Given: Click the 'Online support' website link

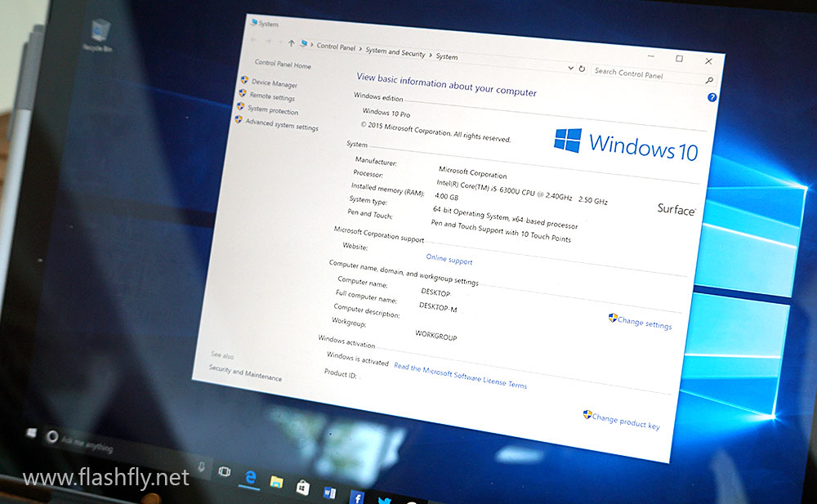Looking at the screenshot, I should (449, 261).
